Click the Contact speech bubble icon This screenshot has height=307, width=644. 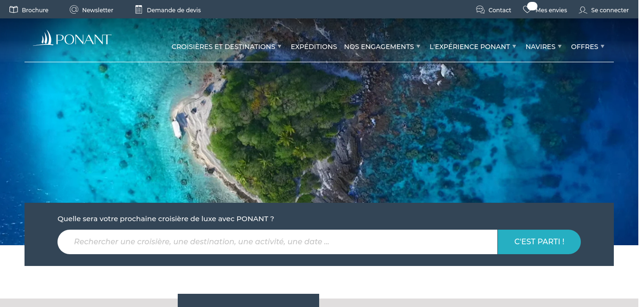(x=480, y=9)
